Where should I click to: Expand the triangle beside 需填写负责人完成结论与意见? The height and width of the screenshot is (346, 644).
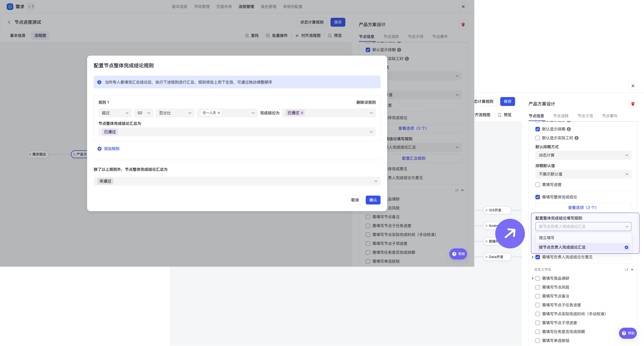pos(533,257)
